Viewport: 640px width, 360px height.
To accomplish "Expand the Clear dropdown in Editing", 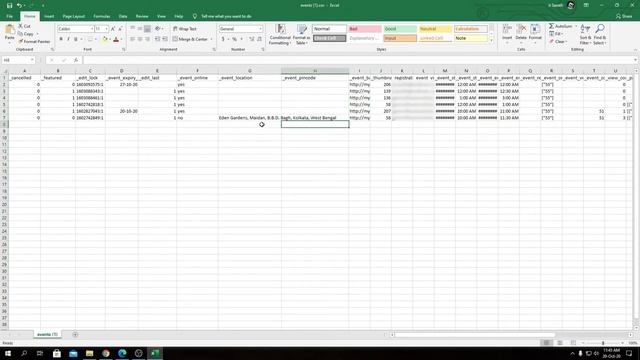I will (567, 42).
